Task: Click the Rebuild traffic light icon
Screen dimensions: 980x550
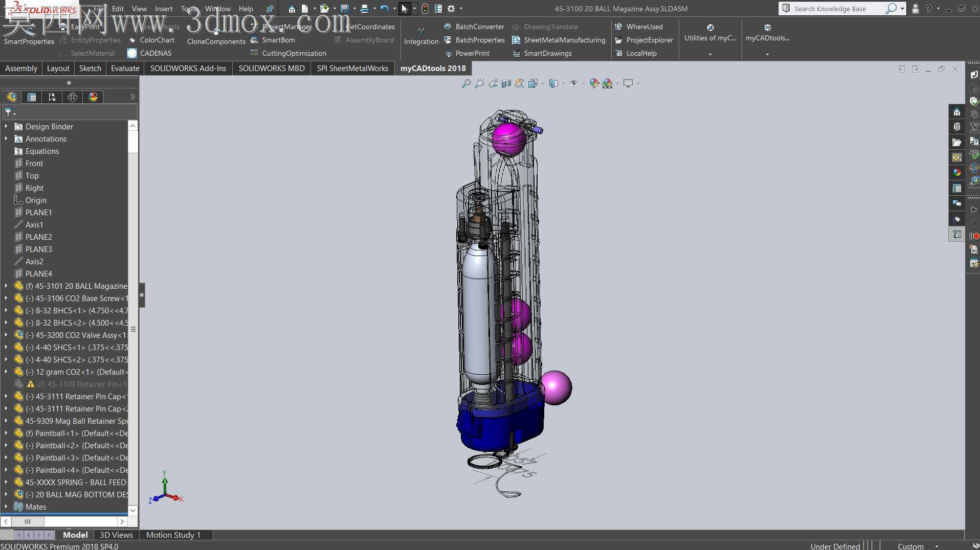Action: (x=425, y=9)
